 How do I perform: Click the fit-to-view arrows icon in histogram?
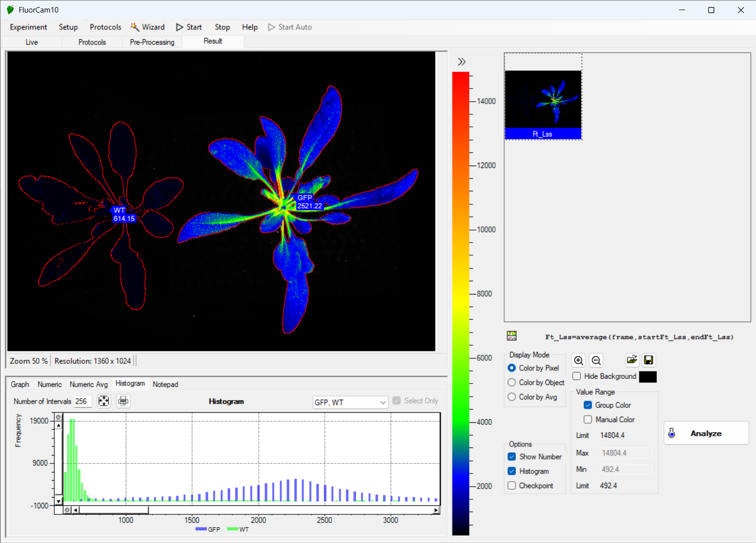pos(104,401)
